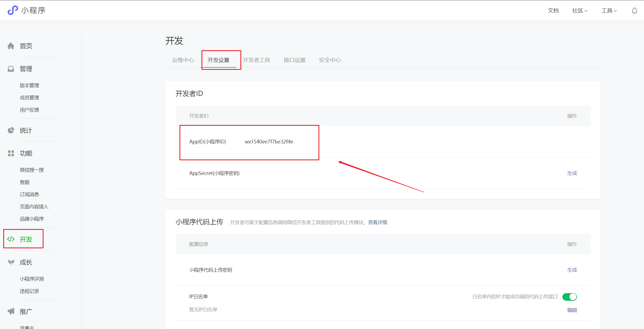Open the 成长 sprout icon
The width and height of the screenshot is (644, 329).
tap(11, 262)
